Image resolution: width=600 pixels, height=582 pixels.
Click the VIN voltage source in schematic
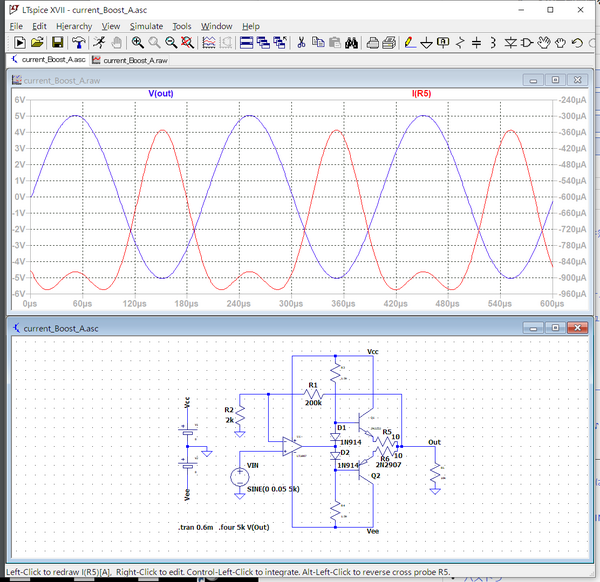coord(240,477)
